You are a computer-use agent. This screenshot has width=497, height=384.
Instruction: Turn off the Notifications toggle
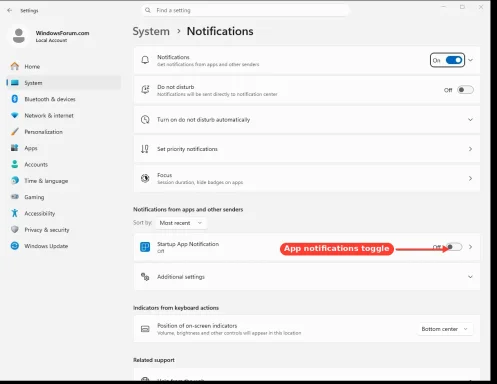454,60
